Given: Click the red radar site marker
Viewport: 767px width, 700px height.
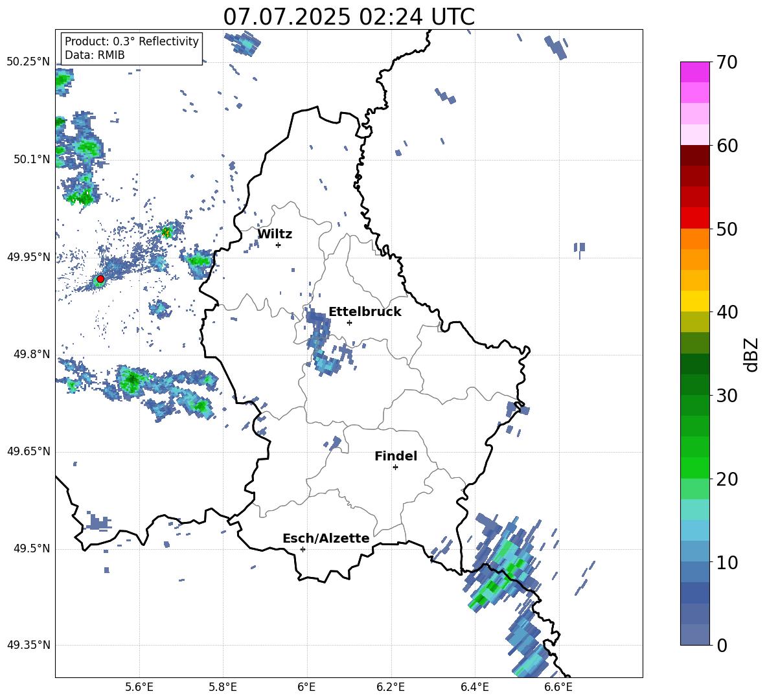Looking at the screenshot, I should (100, 279).
